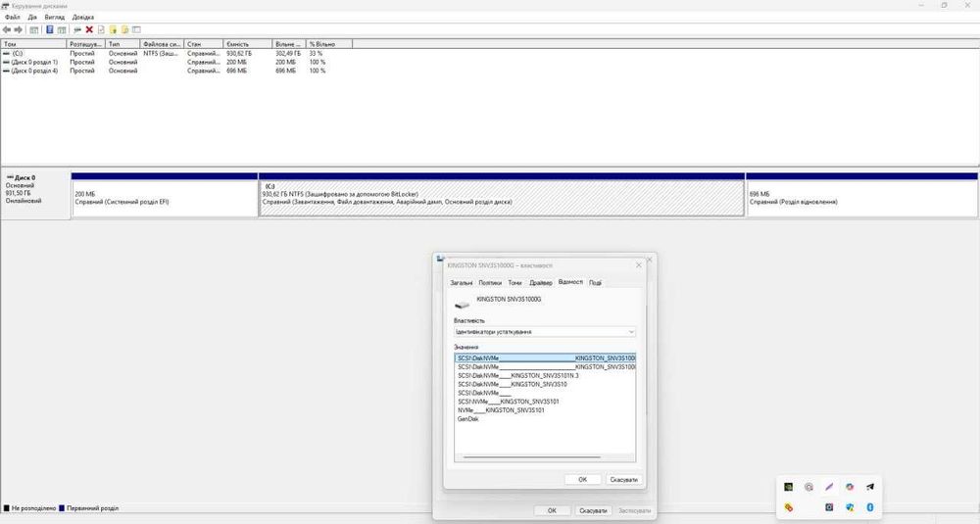Image resolution: width=980 pixels, height=524 pixels.
Task: Sort by the Ємність column header
Action: 248,44
